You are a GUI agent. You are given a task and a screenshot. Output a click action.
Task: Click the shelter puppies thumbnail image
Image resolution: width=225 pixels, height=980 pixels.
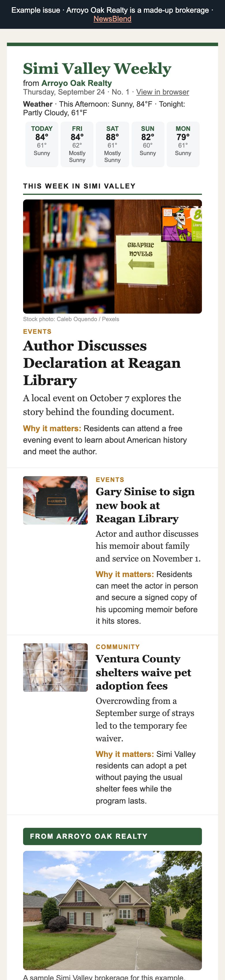(x=55, y=667)
